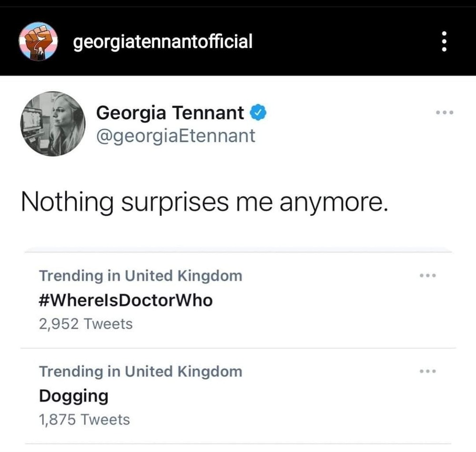Click the Georgia Tennant display name
The image size is (476, 452).
170,113
